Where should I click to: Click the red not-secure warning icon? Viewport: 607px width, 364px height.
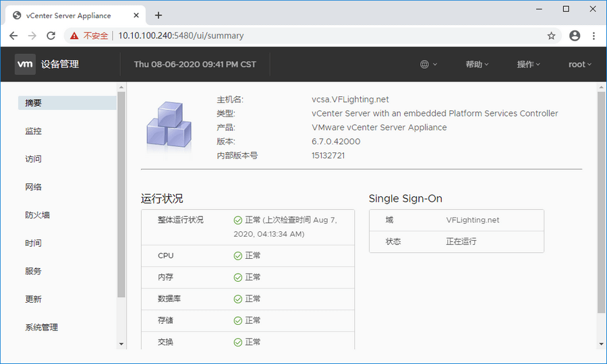pos(74,36)
